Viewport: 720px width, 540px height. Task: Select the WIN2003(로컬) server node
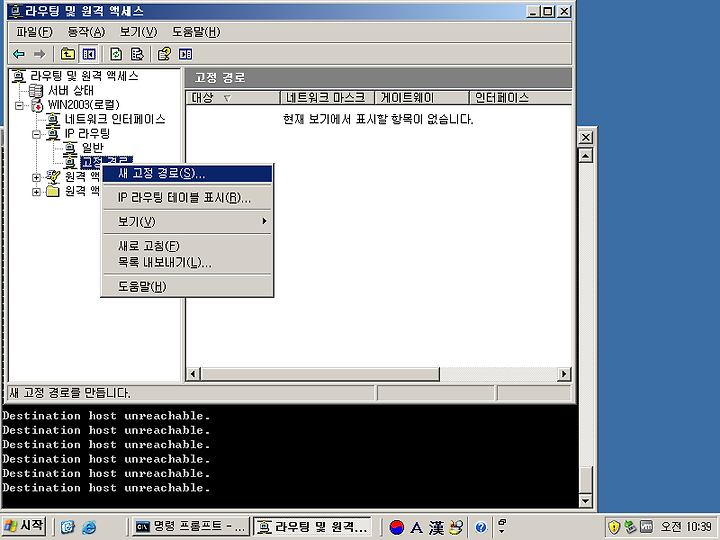point(84,105)
